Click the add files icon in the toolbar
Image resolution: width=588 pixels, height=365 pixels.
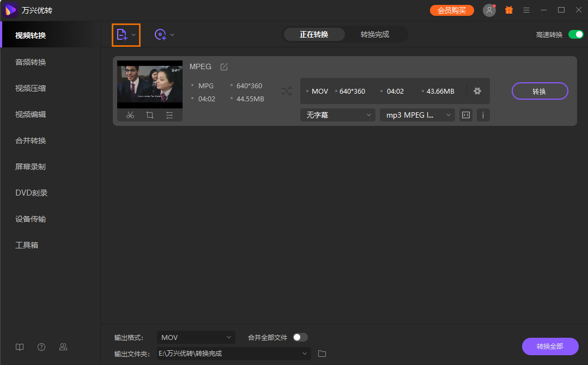click(123, 34)
